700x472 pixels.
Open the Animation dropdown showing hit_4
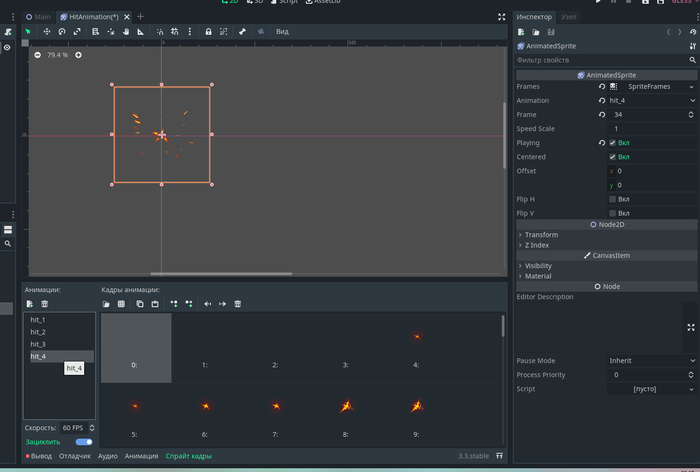point(651,101)
